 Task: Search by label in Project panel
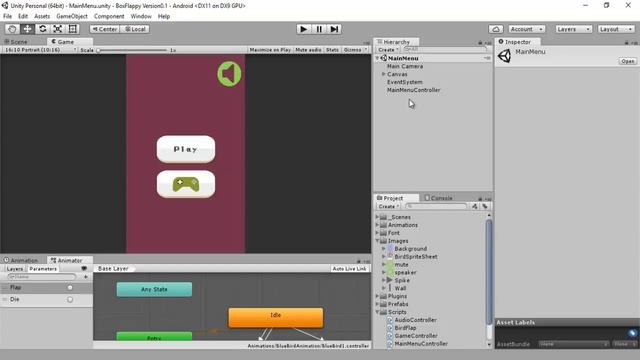point(485,207)
